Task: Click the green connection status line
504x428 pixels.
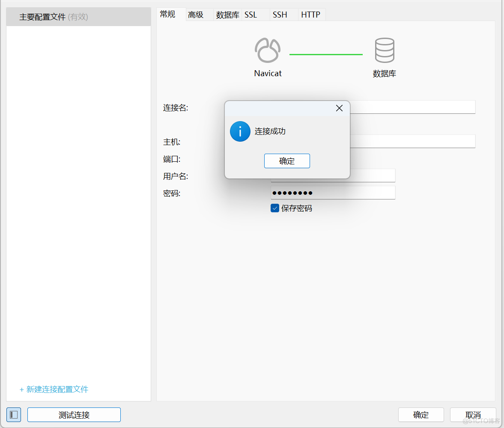Action: pyautogui.click(x=326, y=54)
